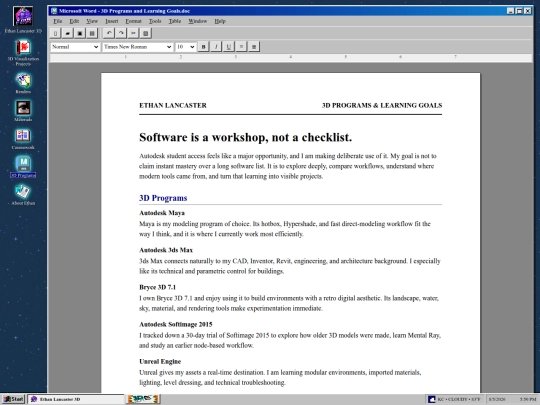Open the Insert menu
The image size is (540, 405).
click(x=112, y=21)
